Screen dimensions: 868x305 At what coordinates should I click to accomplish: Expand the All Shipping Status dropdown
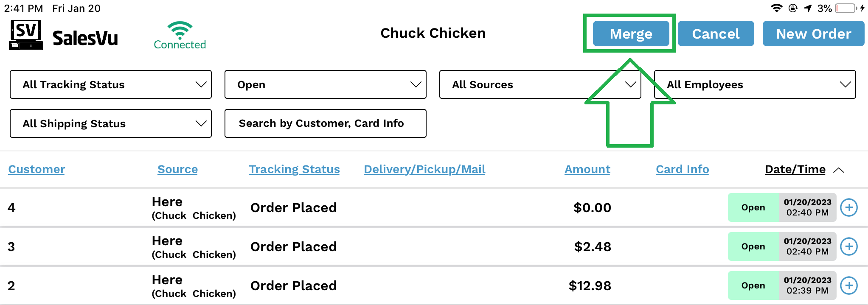[x=111, y=123]
